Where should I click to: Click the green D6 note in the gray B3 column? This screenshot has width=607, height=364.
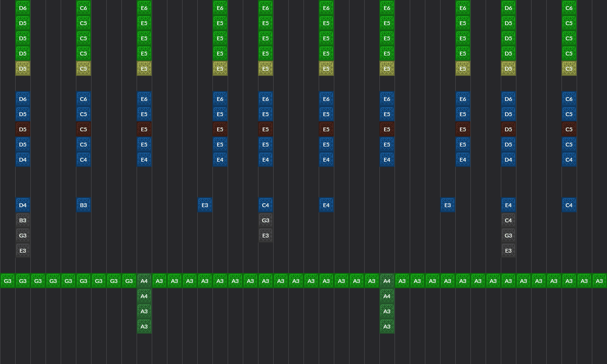pyautogui.click(x=23, y=8)
